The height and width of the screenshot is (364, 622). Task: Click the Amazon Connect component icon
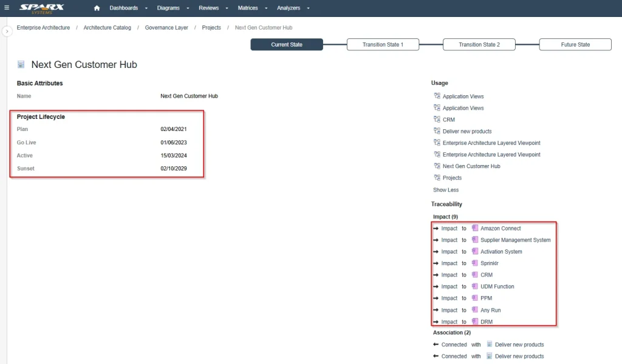coord(475,227)
